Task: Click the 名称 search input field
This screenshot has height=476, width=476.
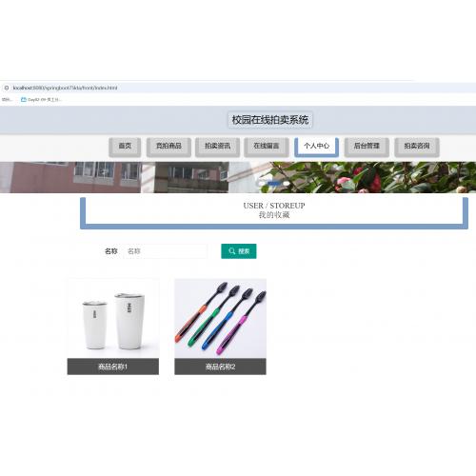Action: point(166,251)
